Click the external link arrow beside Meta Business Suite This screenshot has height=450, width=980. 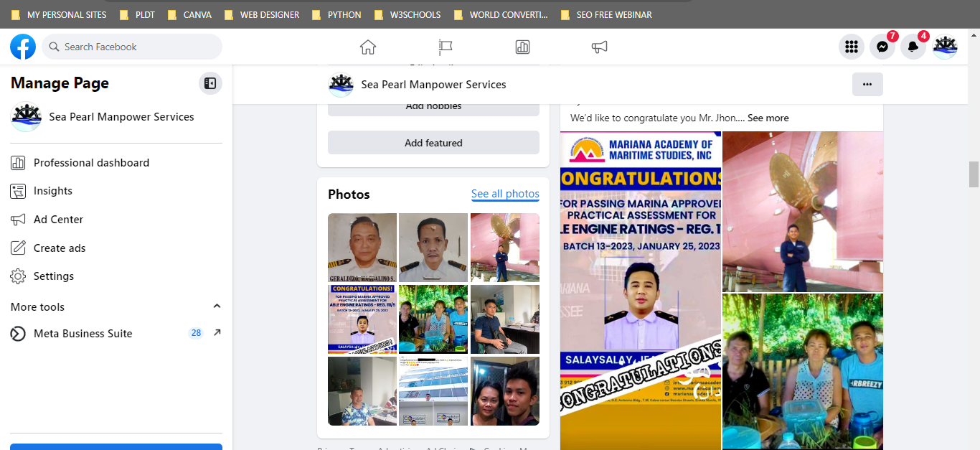(217, 333)
